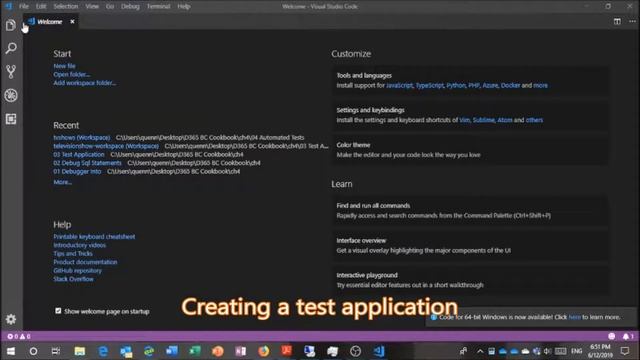Image resolution: width=640 pixels, height=360 pixels.
Task: Open recent 01 Debugger Into folder
Action: point(77,171)
